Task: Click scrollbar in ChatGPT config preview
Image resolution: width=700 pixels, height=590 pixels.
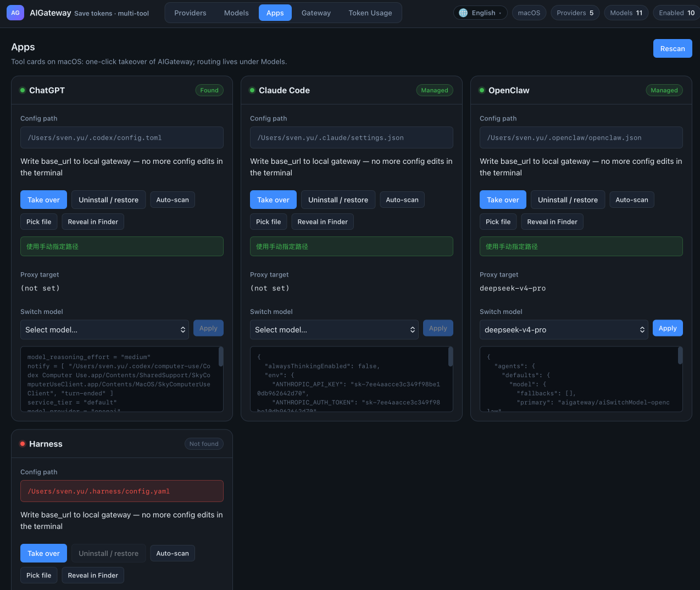Action: tap(221, 356)
